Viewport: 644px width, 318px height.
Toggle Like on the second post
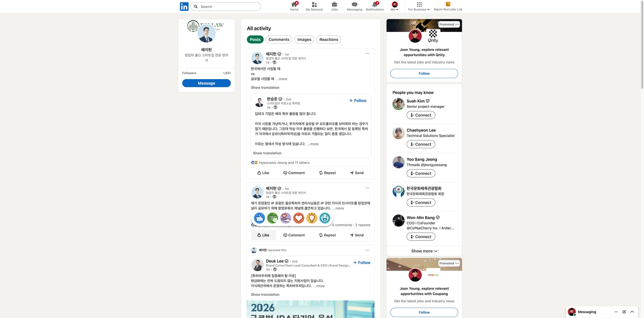coord(263,235)
